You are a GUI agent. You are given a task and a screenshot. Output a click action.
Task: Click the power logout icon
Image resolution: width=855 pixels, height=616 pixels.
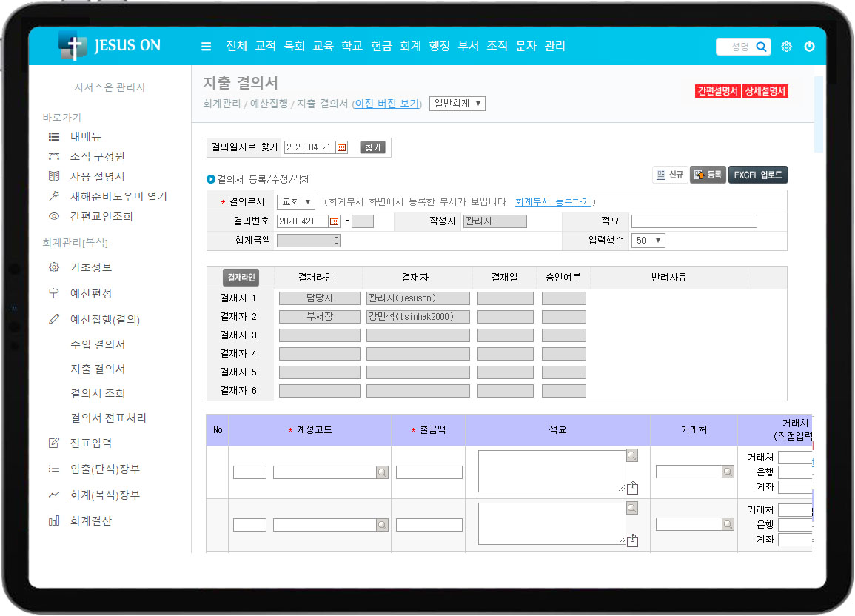coord(809,47)
